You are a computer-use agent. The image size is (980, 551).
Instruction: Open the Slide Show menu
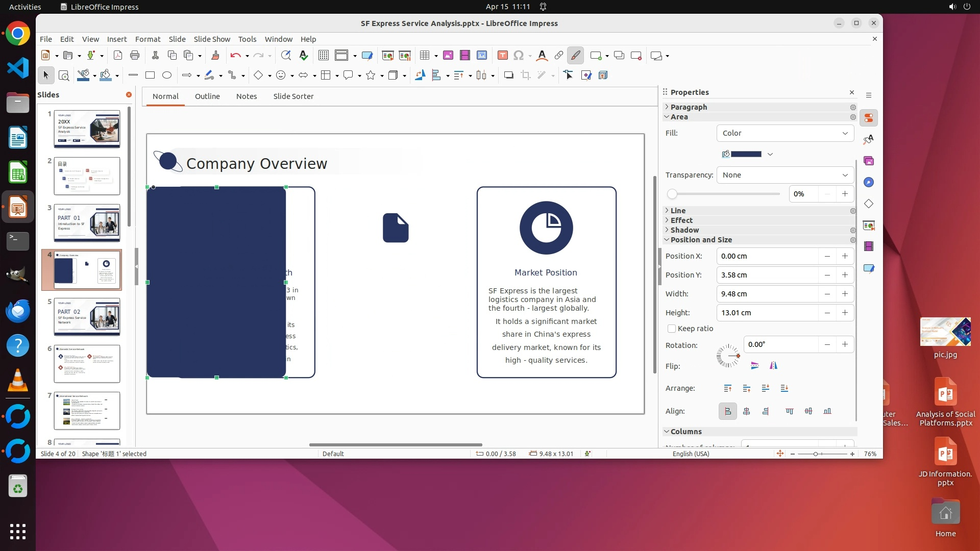pyautogui.click(x=212, y=39)
